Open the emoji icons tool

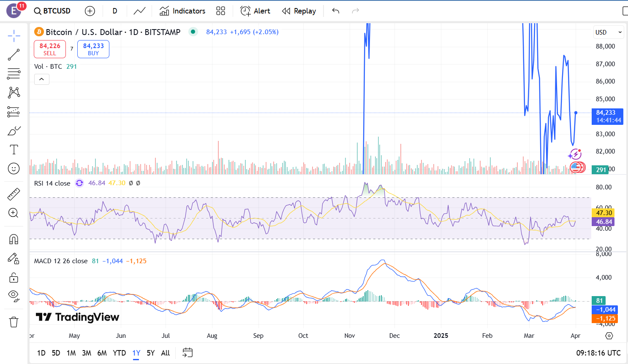pos(14,169)
